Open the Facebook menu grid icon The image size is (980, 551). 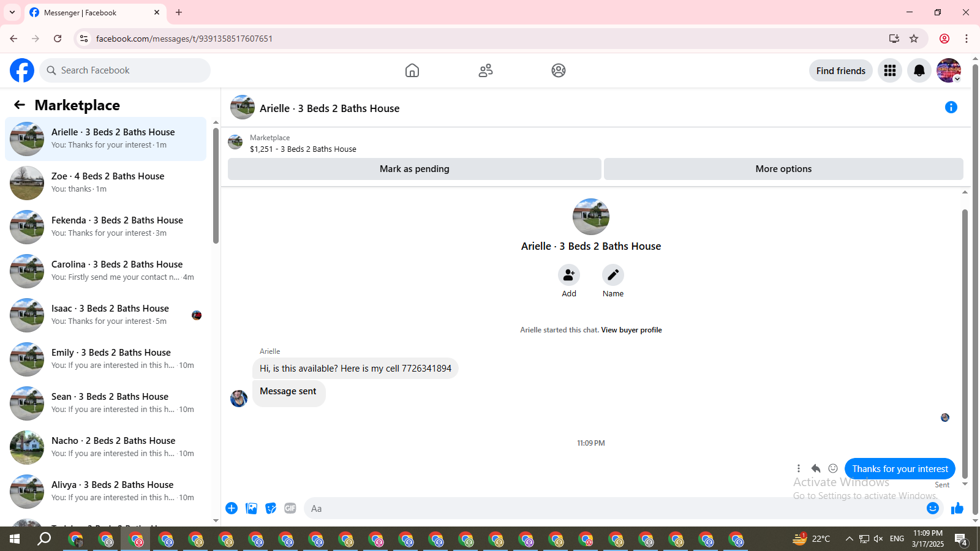890,70
